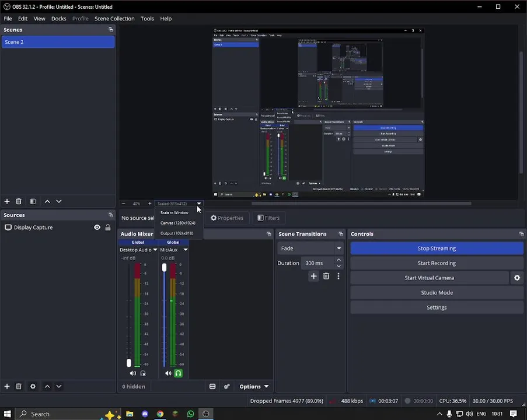Remove selected scene using trash icon
527x420 pixels.
(x=19, y=201)
